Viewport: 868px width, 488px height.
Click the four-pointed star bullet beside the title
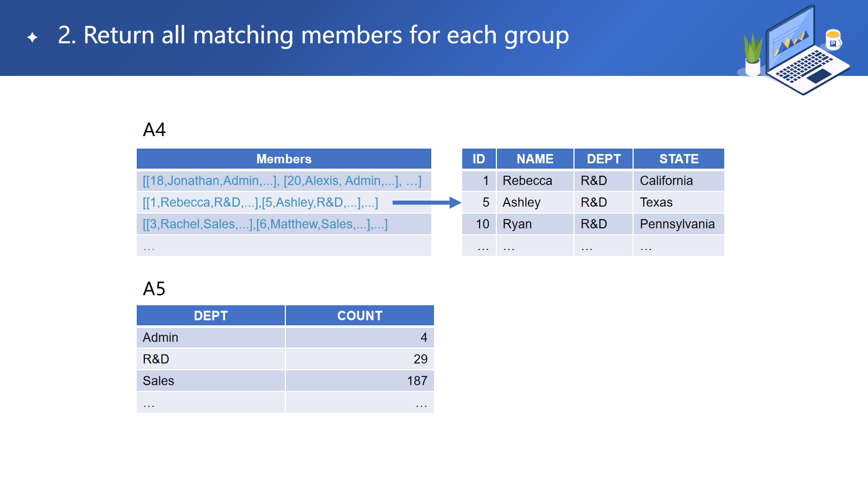point(33,37)
